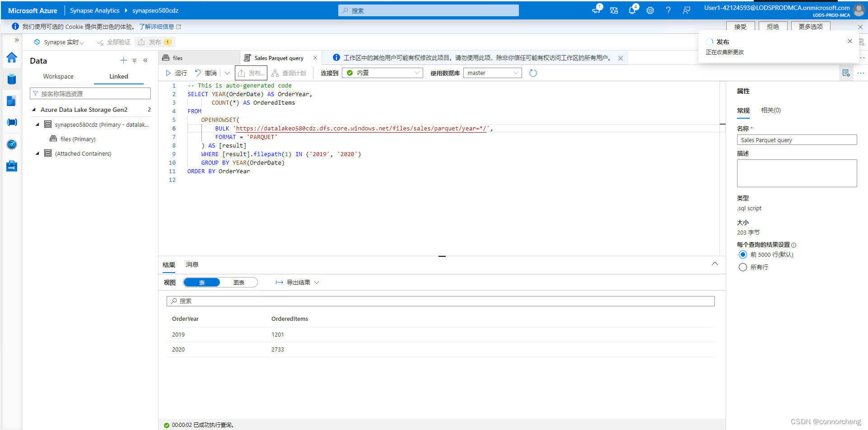Open the Use database master dropdown
This screenshot has width=868, height=430.
pos(493,73)
